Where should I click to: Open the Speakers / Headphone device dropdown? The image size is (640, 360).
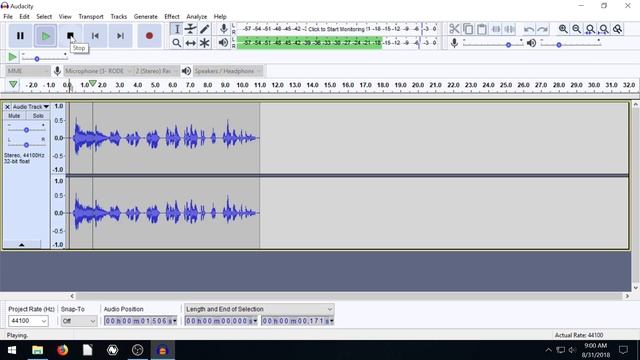click(x=228, y=71)
